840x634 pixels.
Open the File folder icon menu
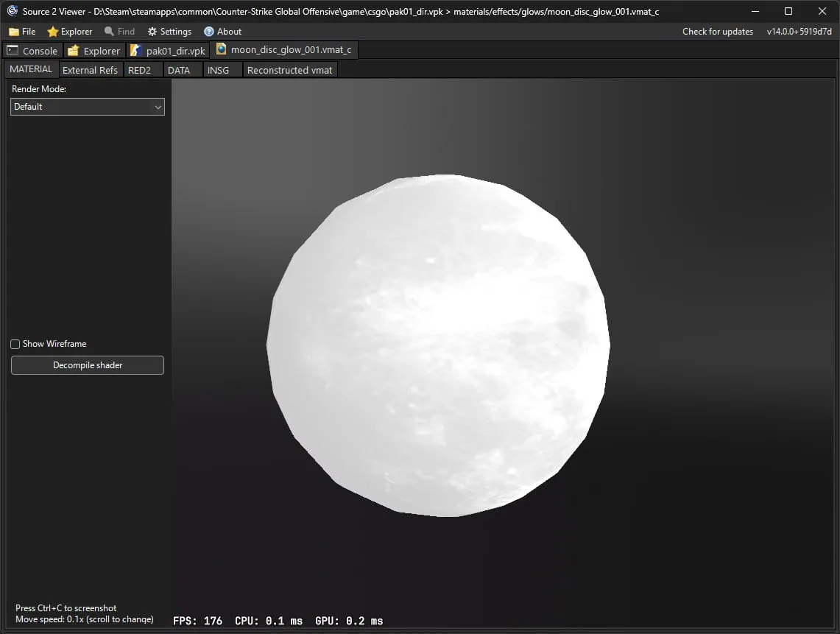tap(14, 32)
